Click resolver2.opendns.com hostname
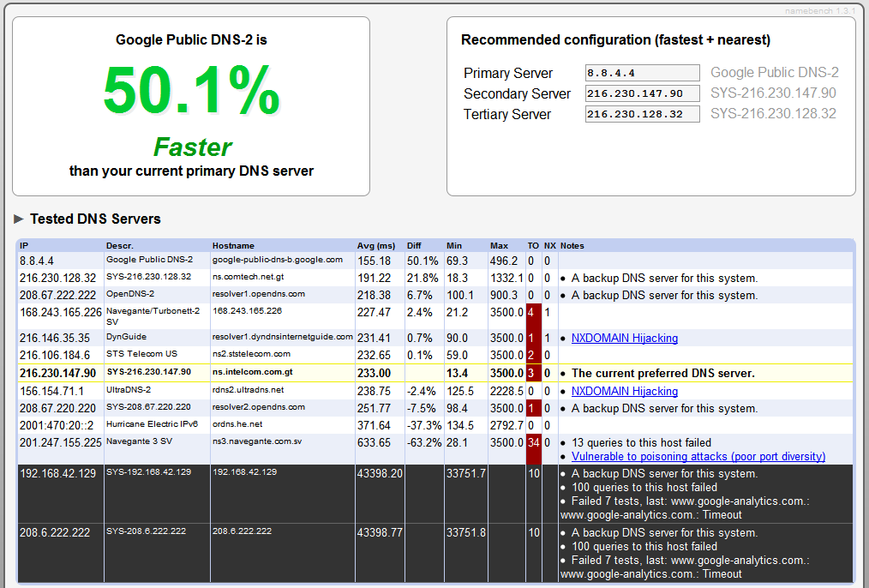This screenshot has height=588, width=869. point(258,407)
